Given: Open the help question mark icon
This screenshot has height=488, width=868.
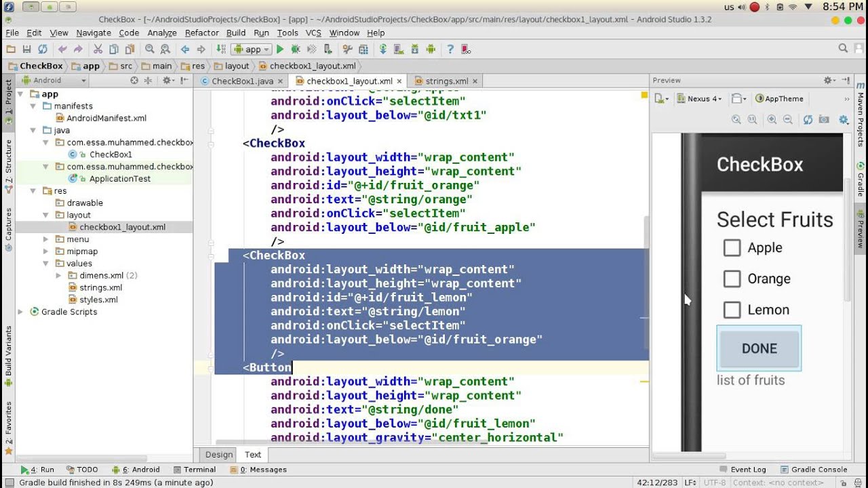Looking at the screenshot, I should 450,49.
